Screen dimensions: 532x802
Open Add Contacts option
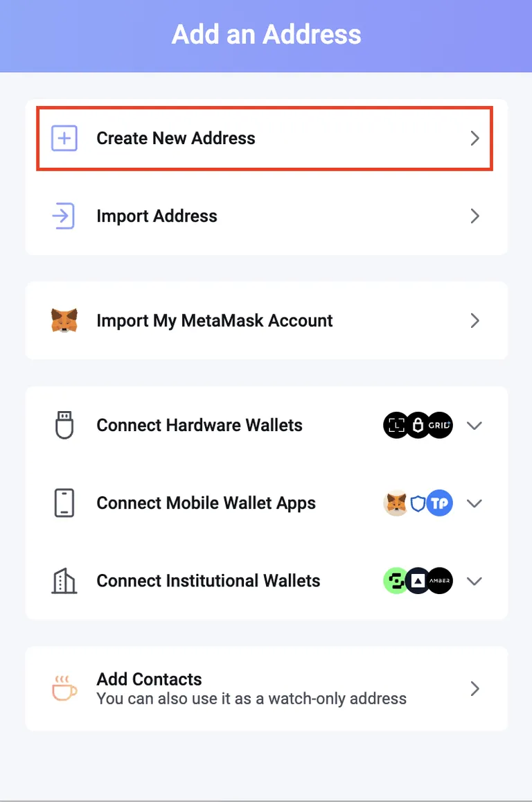266,688
